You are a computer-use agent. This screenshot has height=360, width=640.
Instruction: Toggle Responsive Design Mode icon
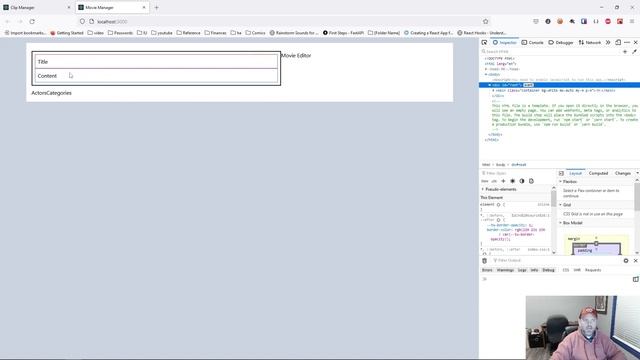[x=618, y=42]
